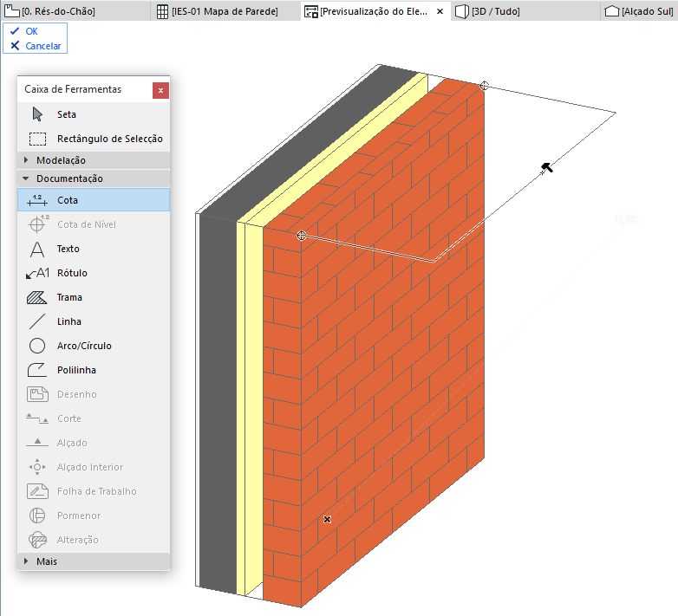Click the Alçado Interior tool icon
Viewport: 678px width, 616px height.
click(x=37, y=466)
